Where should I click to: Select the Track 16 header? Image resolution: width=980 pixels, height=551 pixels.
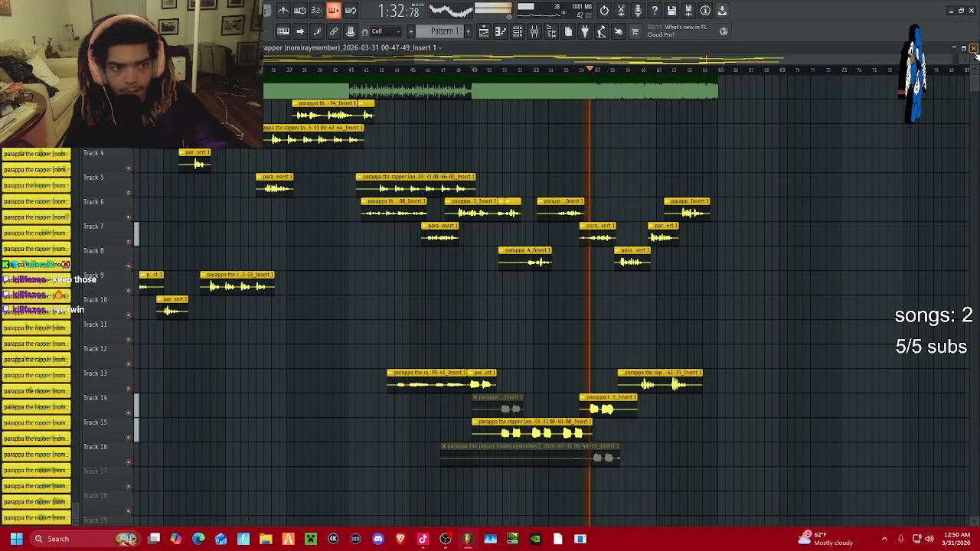click(x=107, y=453)
